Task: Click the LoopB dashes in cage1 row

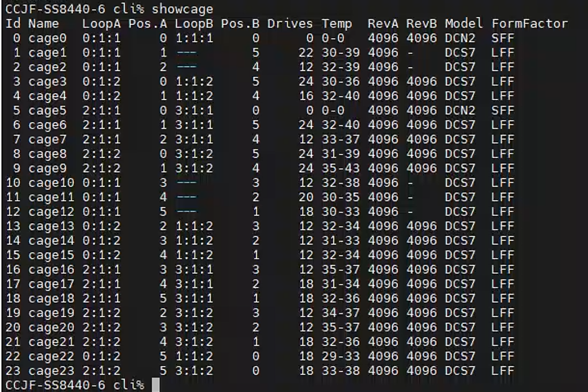Action: pos(187,53)
